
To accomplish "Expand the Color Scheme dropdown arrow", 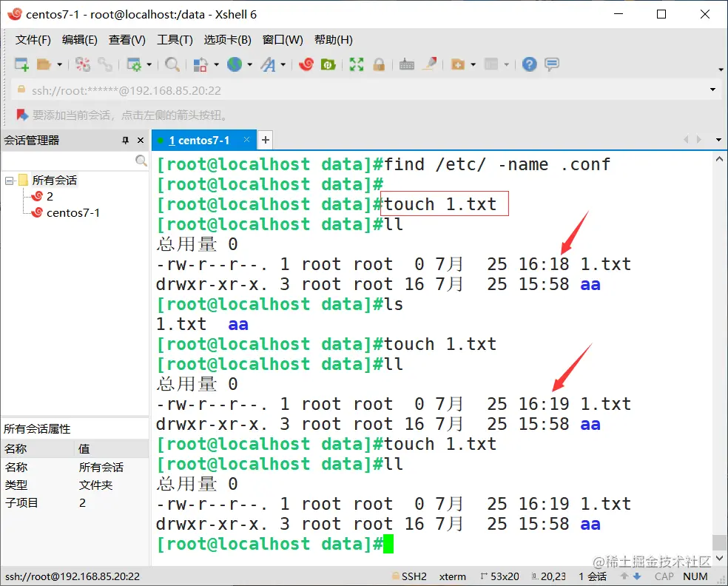I will click(x=216, y=64).
